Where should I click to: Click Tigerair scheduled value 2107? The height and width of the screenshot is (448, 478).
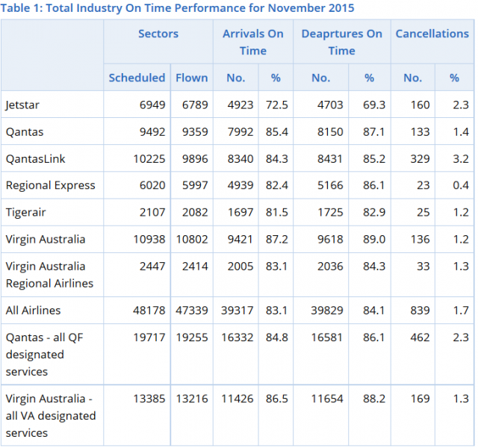click(152, 212)
